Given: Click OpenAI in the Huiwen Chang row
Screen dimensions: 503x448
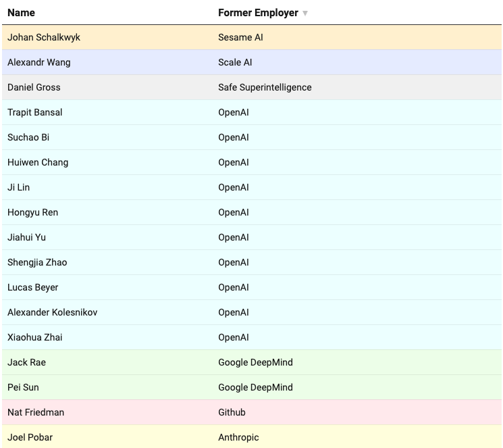Looking at the screenshot, I should pos(234,162).
